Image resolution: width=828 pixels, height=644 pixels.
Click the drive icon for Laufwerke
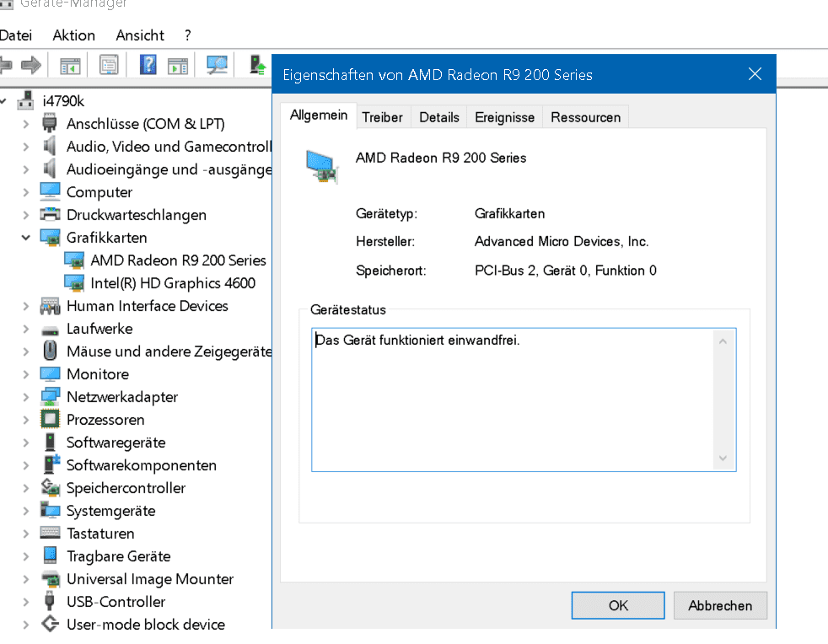(50, 330)
